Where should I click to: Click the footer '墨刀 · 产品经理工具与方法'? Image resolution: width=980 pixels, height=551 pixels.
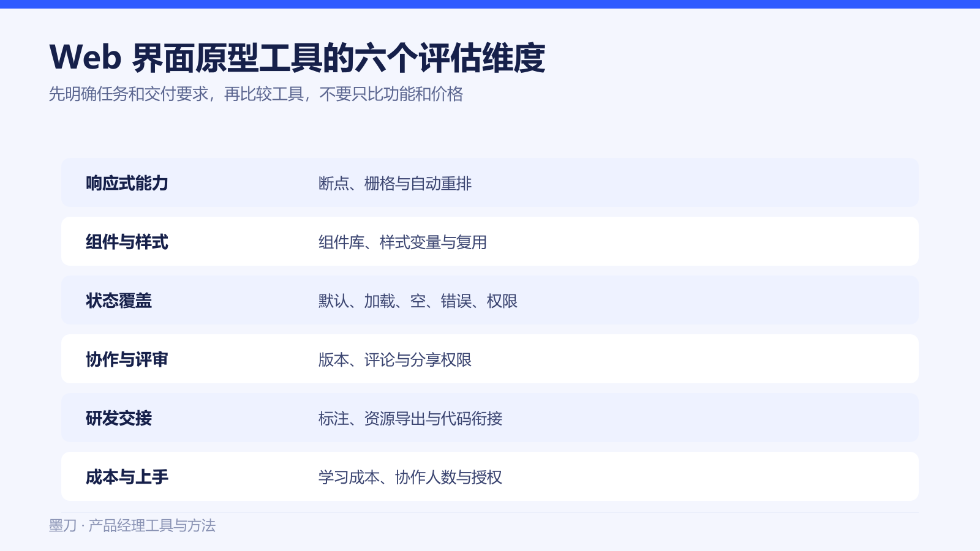click(132, 525)
